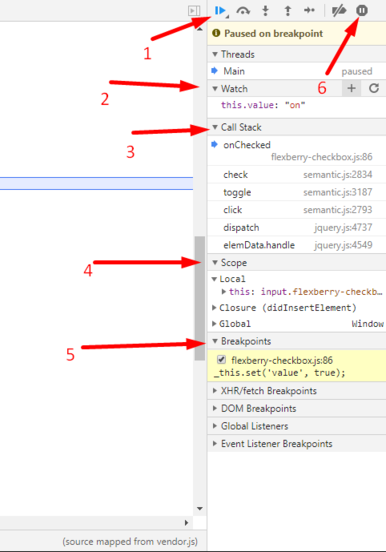Collapse the Breakpoints section
The height and width of the screenshot is (552, 386).
point(215,341)
